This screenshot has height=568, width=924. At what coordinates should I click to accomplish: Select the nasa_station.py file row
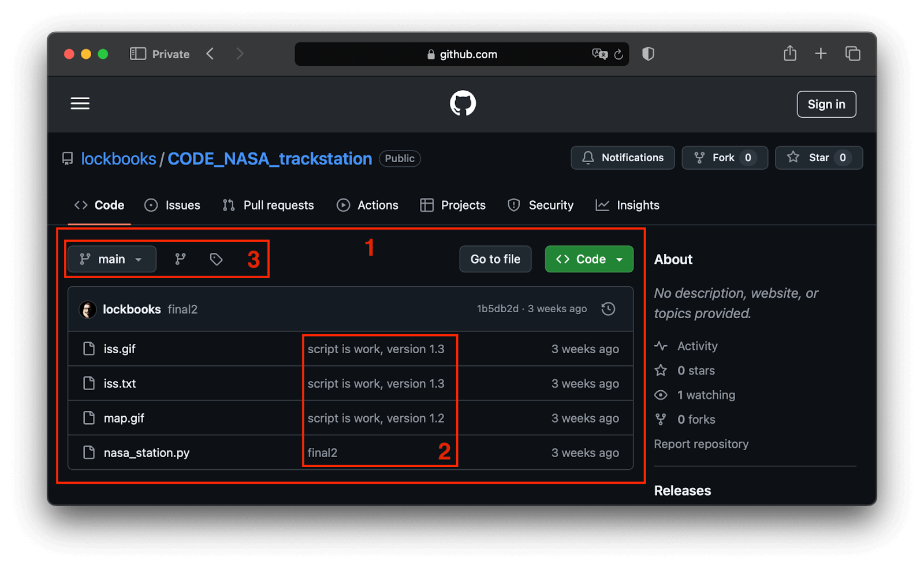click(146, 453)
